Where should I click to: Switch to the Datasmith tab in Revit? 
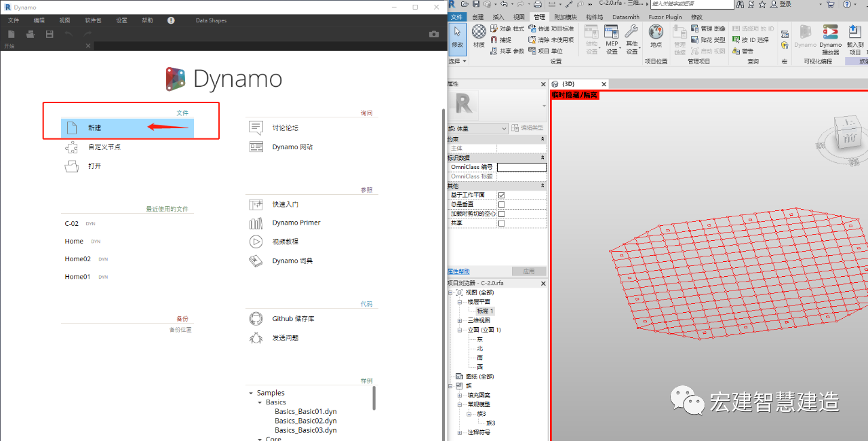click(625, 17)
